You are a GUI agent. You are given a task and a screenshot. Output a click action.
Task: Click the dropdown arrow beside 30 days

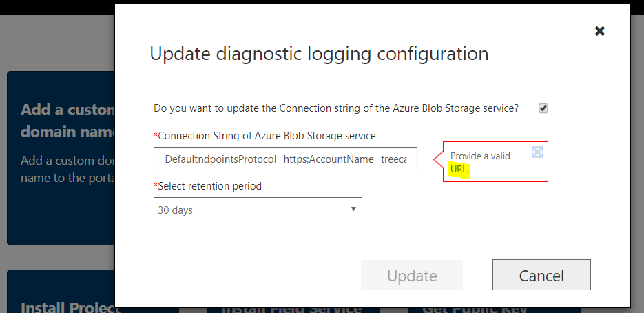353,209
